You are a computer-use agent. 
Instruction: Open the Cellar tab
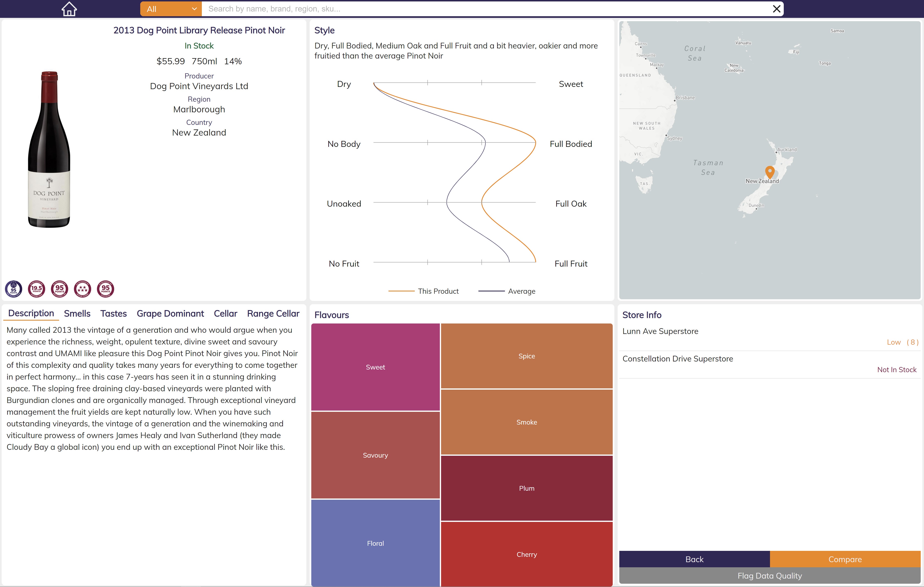point(225,313)
